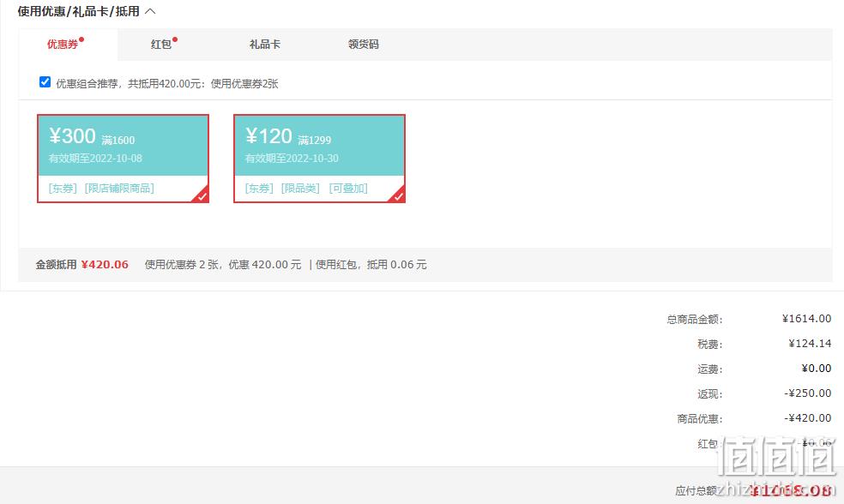Deselect the ¥300 满1600 coupon card
The width and height of the screenshot is (844, 504).
pyautogui.click(x=123, y=158)
